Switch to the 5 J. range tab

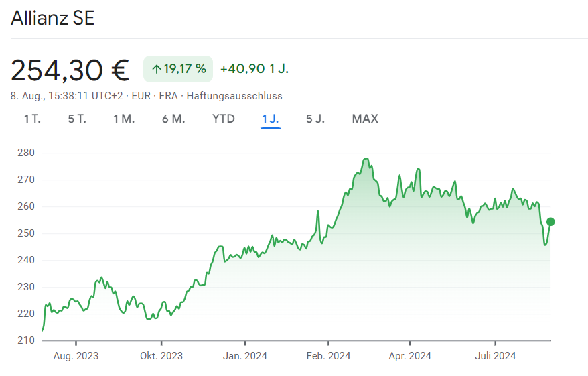pos(315,119)
